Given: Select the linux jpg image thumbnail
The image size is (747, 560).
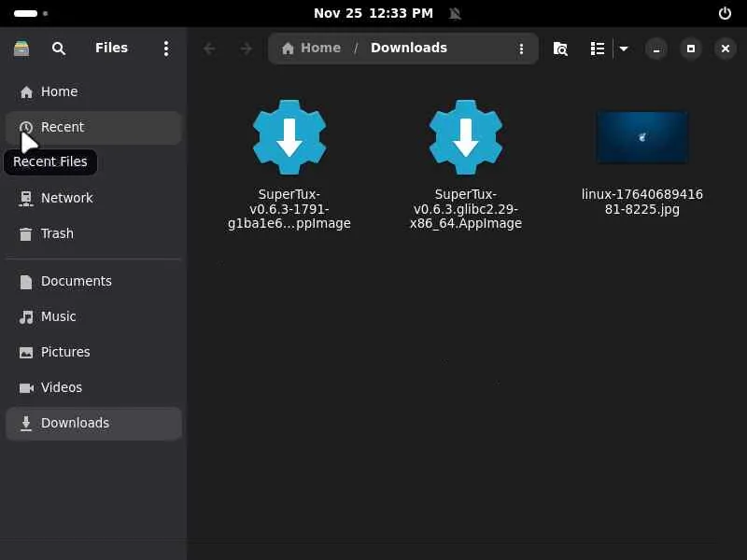Looking at the screenshot, I should point(642,137).
